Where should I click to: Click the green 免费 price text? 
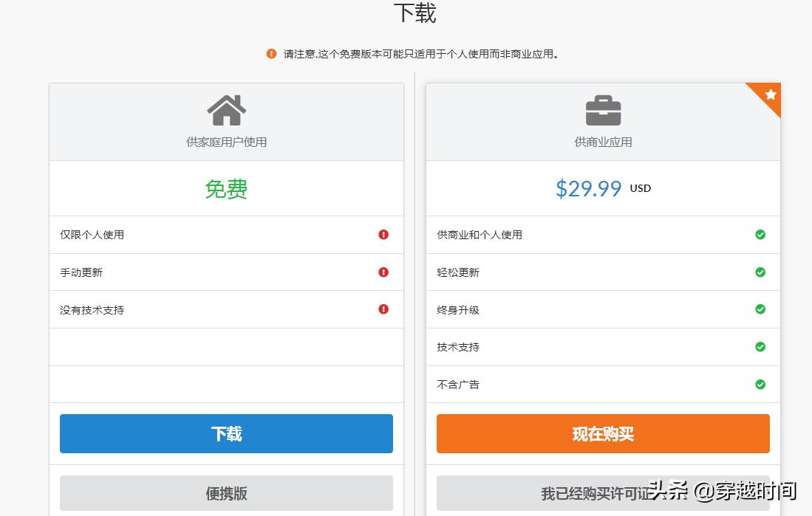pos(226,189)
